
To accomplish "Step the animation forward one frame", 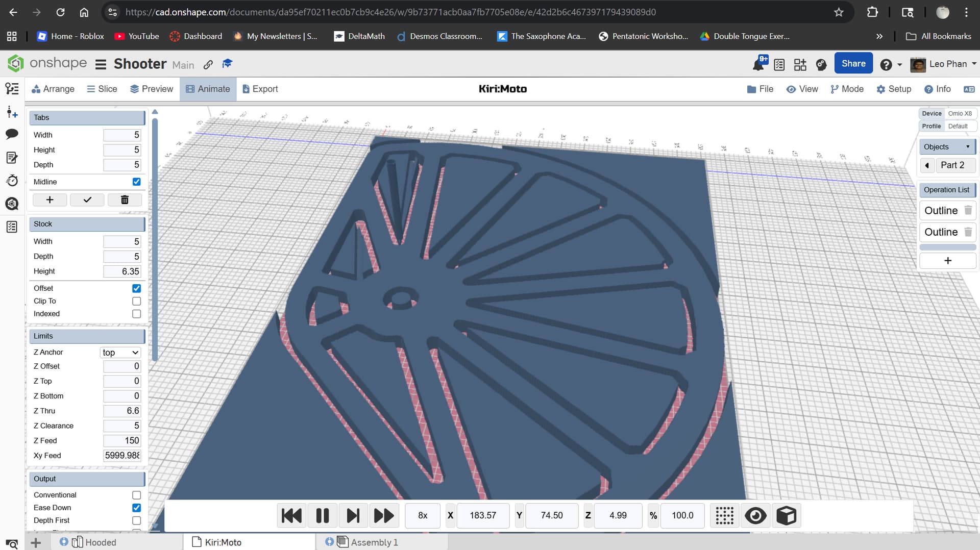I will point(353,516).
